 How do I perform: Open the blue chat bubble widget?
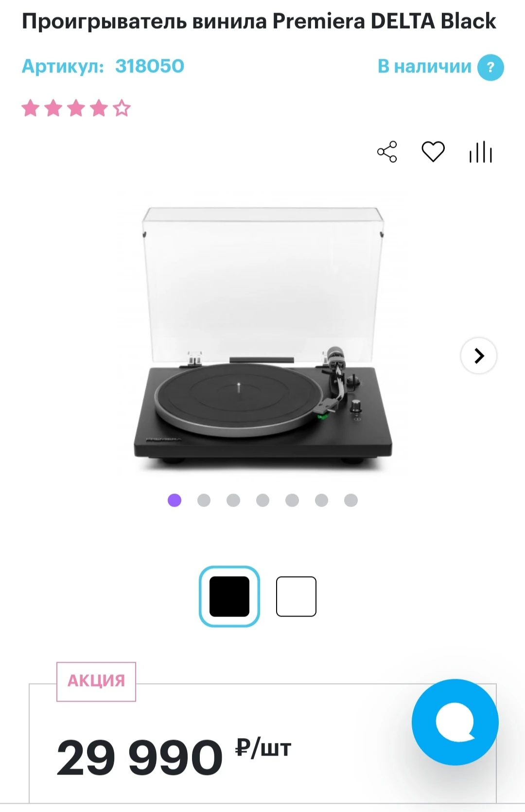pos(455,722)
